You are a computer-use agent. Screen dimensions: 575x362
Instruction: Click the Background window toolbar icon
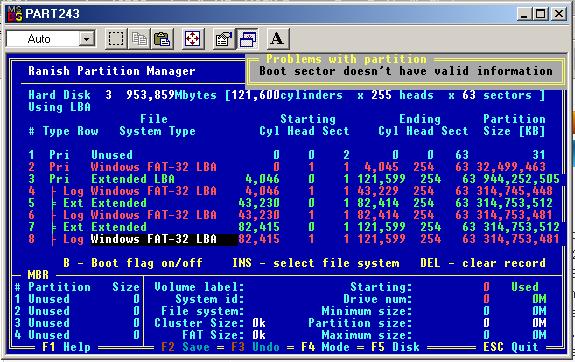pyautogui.click(x=247, y=39)
